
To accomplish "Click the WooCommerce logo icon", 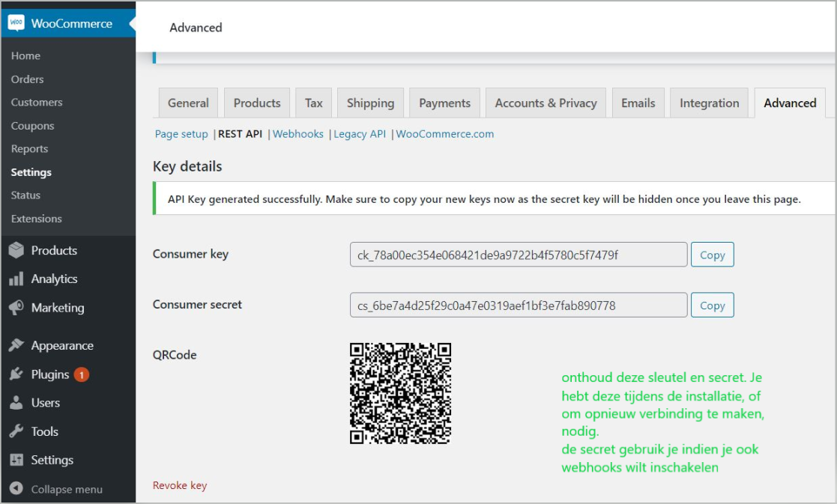I will pos(16,23).
